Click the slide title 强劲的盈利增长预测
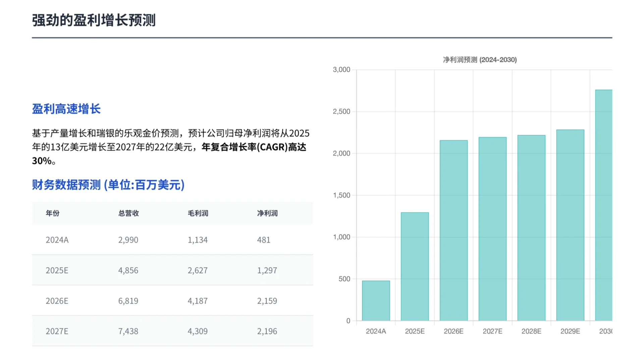Image resolution: width=644 pixels, height=362 pixels. [94, 20]
